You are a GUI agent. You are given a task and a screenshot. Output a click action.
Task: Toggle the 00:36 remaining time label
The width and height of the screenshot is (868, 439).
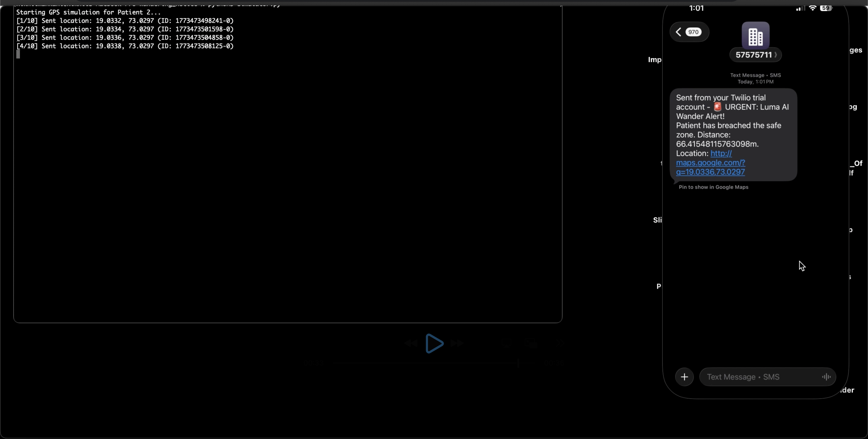[554, 363]
